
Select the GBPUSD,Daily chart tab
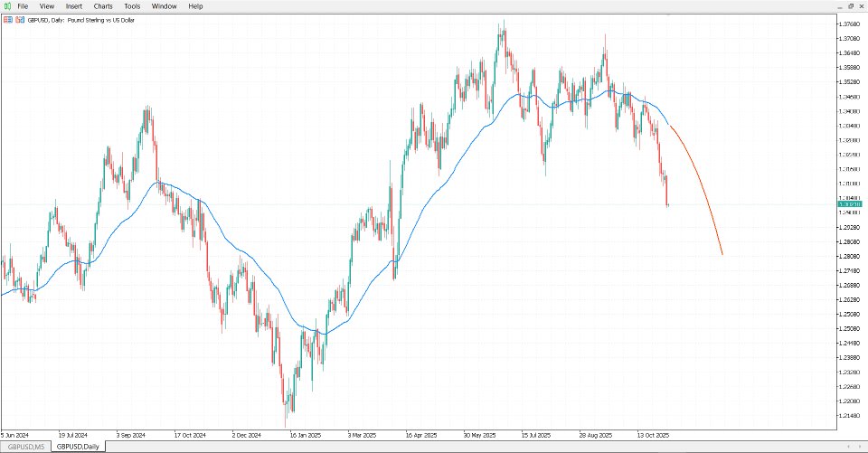(78, 446)
